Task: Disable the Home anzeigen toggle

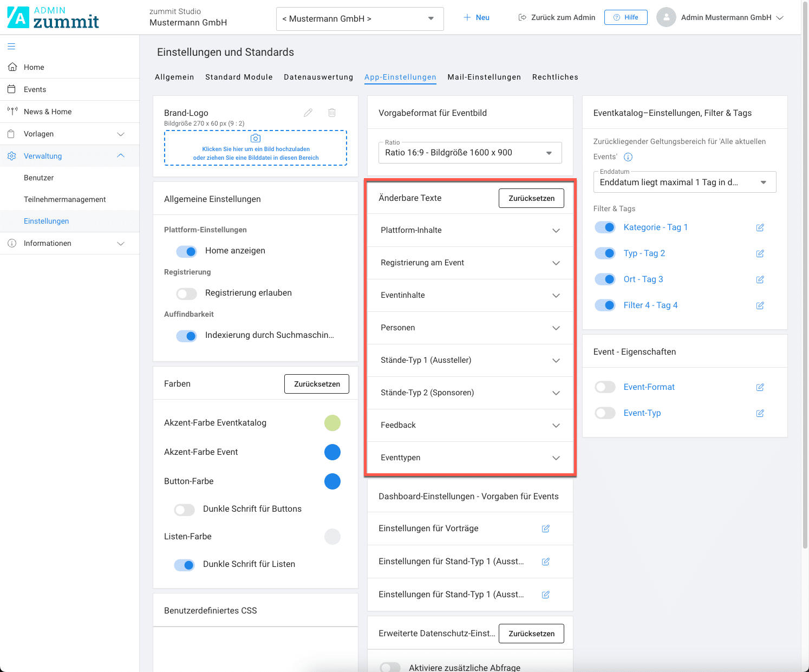Action: tap(187, 251)
